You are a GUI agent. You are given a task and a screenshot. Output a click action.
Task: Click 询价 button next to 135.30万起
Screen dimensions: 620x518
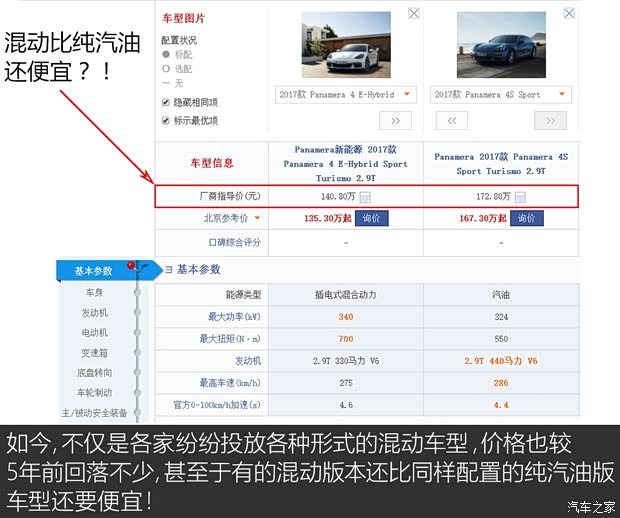point(371,218)
